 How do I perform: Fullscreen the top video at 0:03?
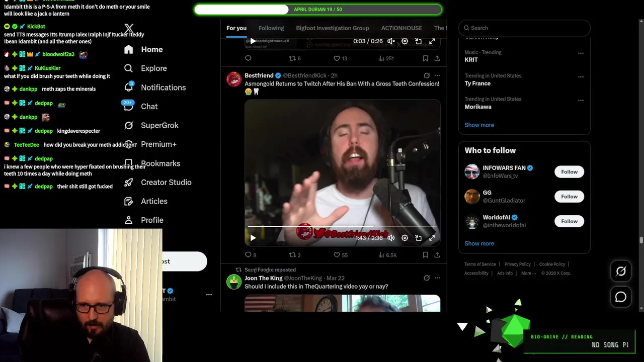432,41
